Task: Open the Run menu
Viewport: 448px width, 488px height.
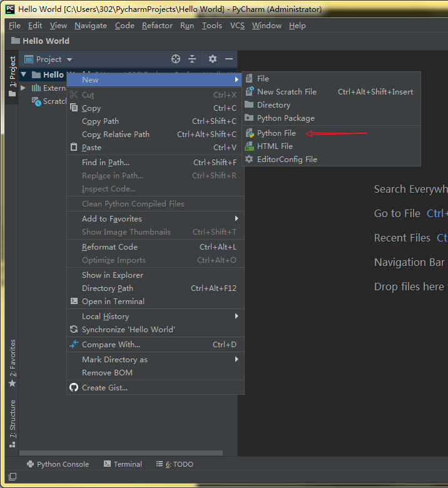Action: [x=187, y=26]
